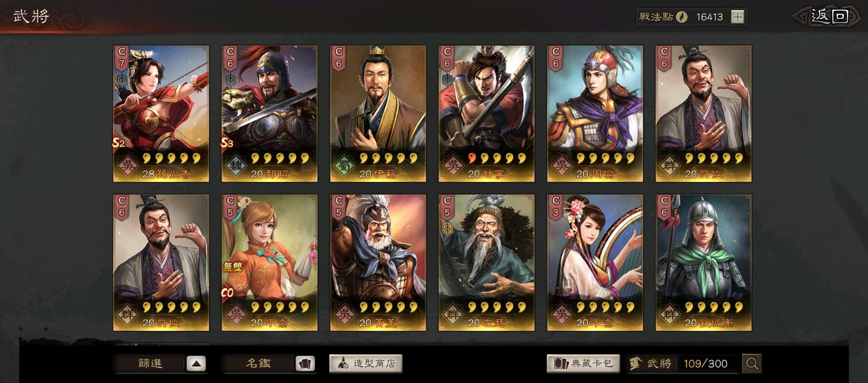Select the 周瑜 general card
This screenshot has width=868, height=383.
[595, 113]
